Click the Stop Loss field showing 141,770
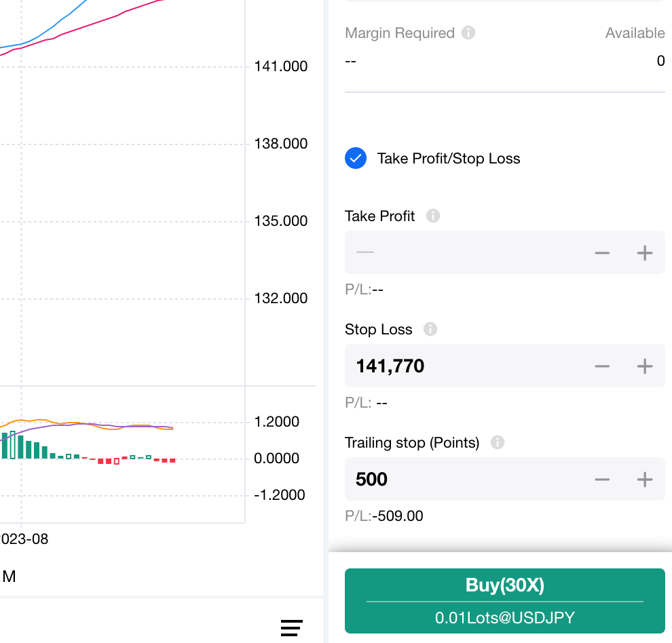Viewport: 672px width, 643px height. (462, 366)
